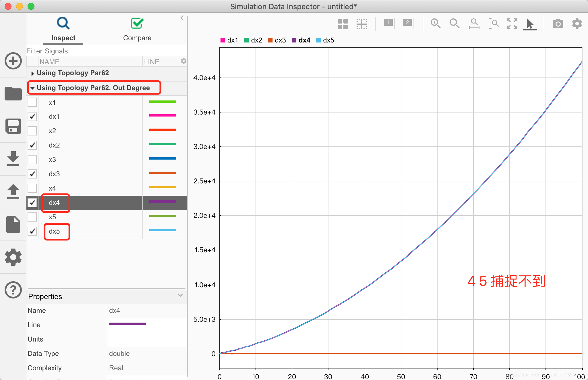Switch to the Inspect tab
The width and height of the screenshot is (588, 380).
coord(63,30)
